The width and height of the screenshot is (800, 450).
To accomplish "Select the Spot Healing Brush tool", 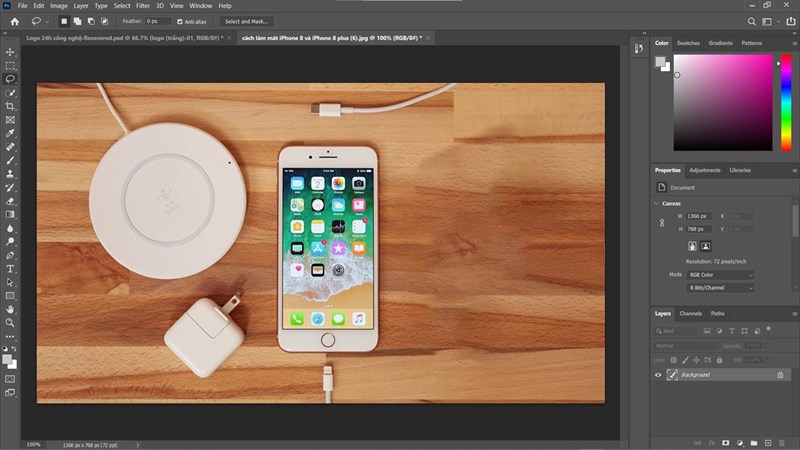I will point(10,147).
